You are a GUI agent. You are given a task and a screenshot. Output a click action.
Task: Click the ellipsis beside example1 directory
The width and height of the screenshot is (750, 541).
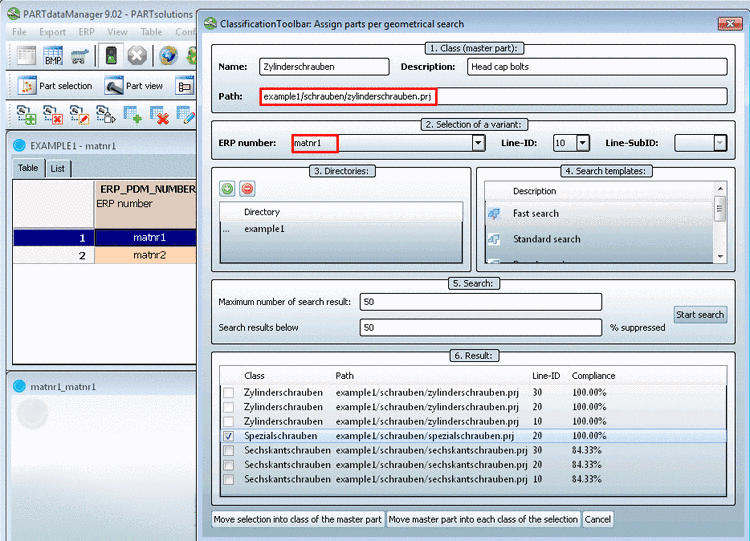click(226, 229)
